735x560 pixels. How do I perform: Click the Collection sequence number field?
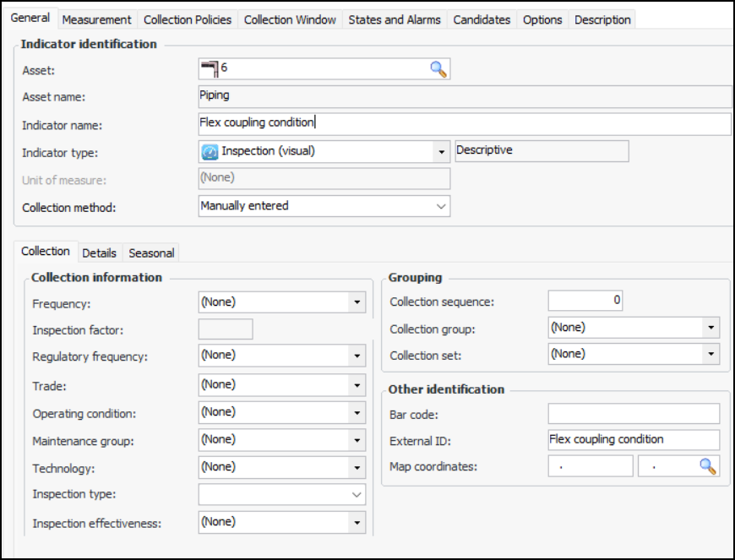585,301
